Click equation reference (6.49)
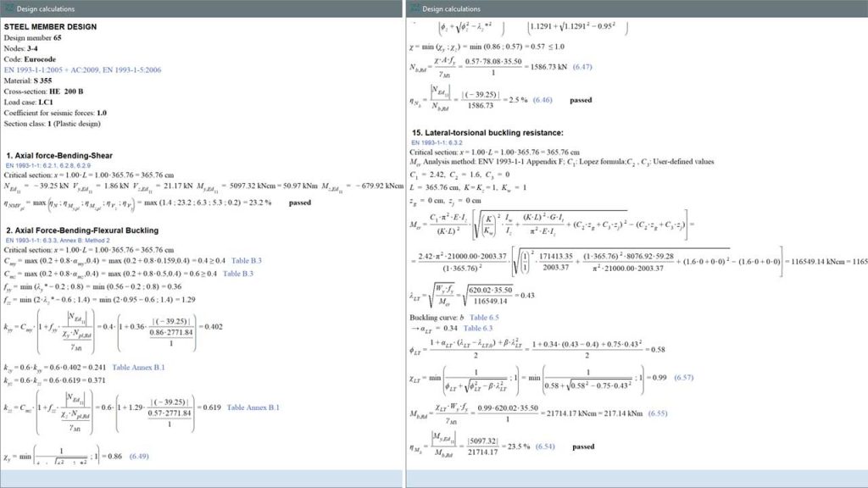 [x=139, y=457]
